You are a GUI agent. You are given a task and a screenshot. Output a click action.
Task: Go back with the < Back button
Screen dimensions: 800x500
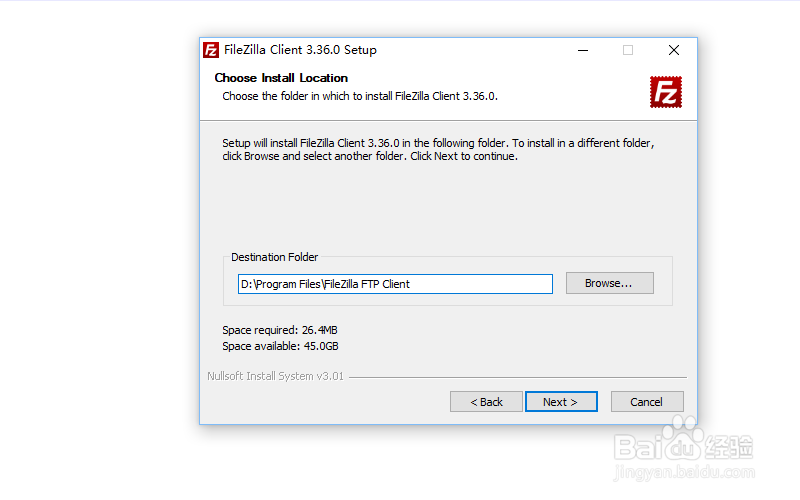coord(486,402)
